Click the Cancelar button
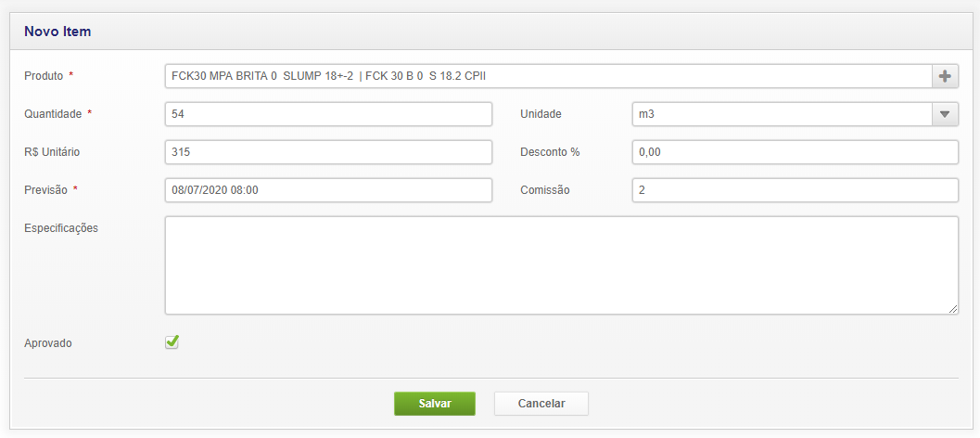 (541, 404)
